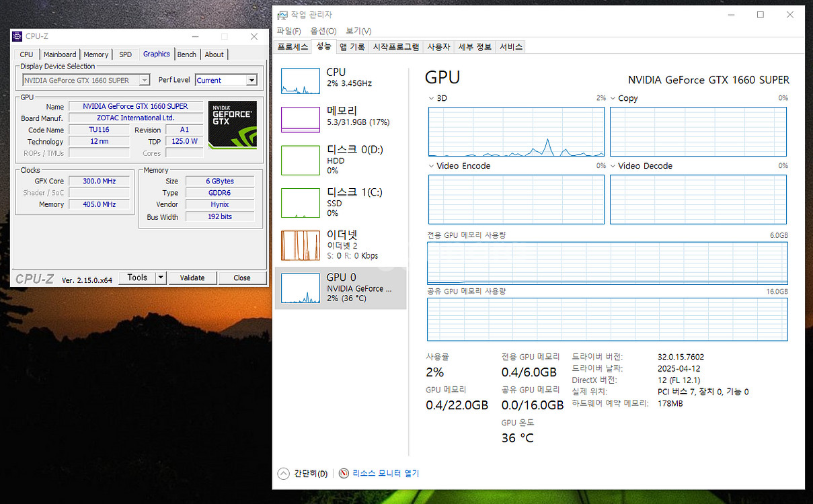Viewport: 813px width, 504px height.
Task: Click the 3D usage graph
Action: click(x=516, y=132)
